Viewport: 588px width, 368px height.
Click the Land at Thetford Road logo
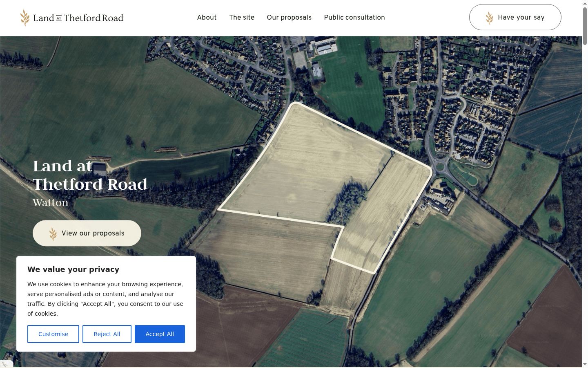click(72, 18)
